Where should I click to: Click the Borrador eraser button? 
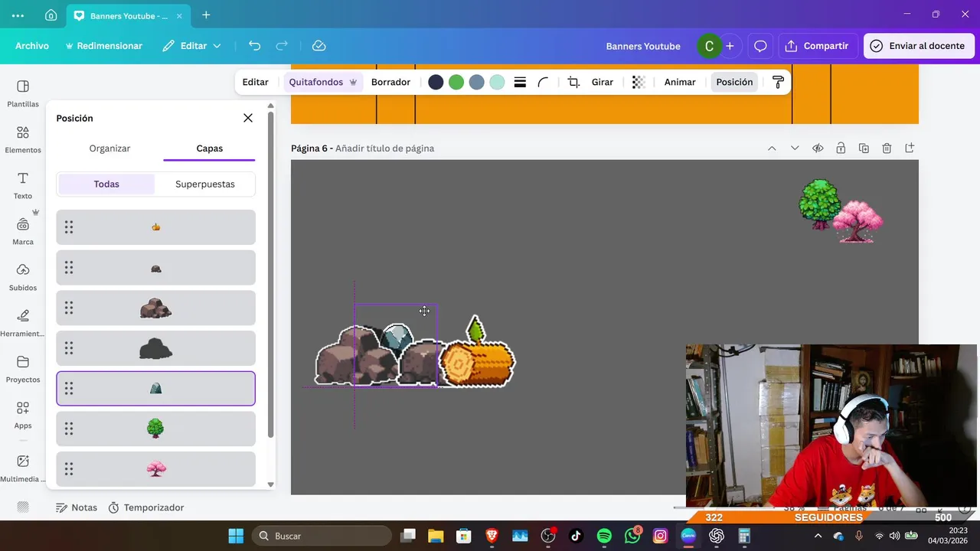390,82
